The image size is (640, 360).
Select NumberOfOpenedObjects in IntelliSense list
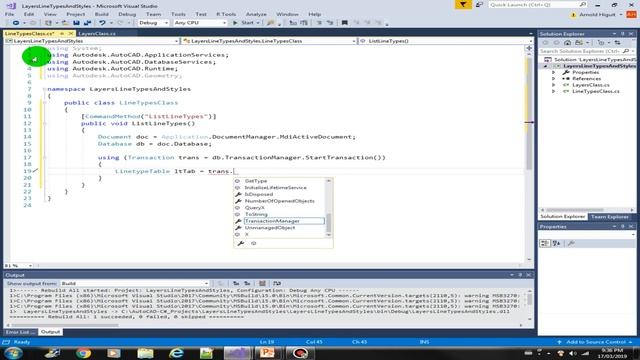coord(280,201)
